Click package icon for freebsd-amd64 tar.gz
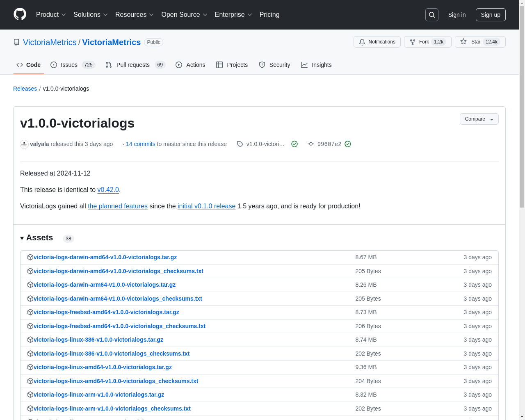This screenshot has width=525, height=420. (x=30, y=312)
